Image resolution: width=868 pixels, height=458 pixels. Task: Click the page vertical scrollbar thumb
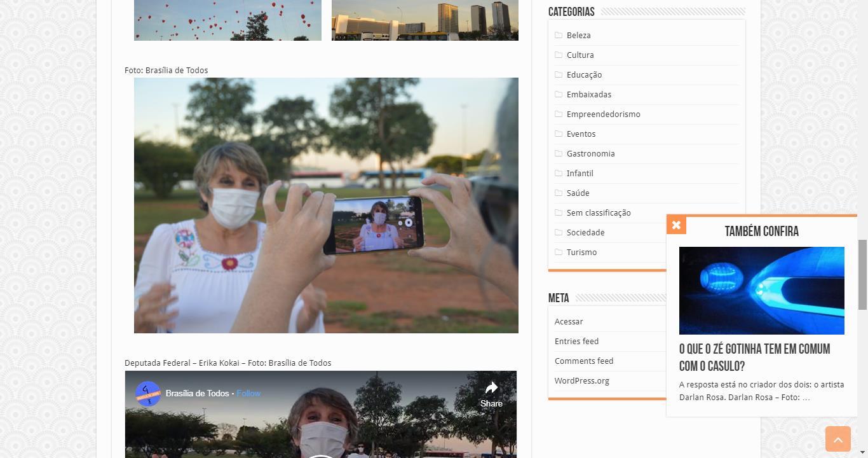(x=862, y=267)
